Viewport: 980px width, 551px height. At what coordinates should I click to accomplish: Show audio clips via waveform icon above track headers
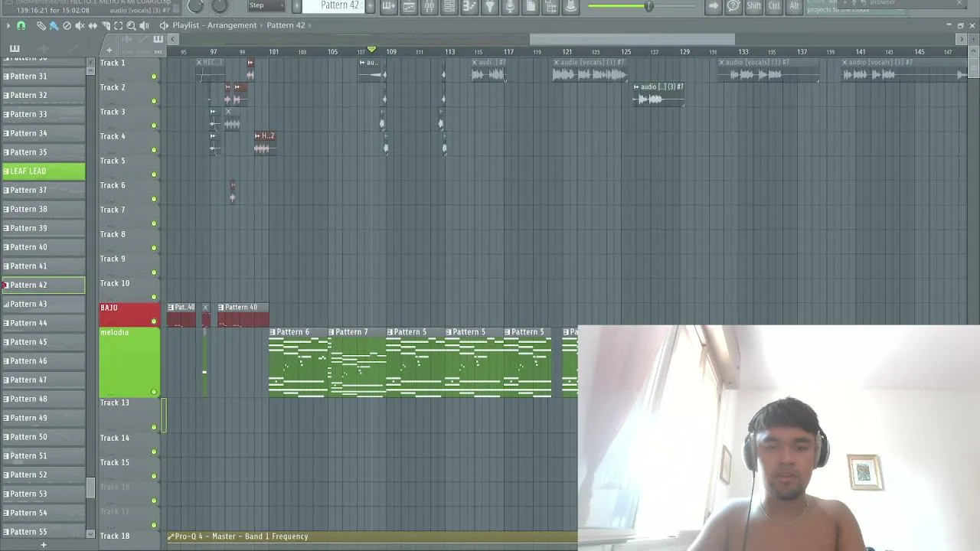[x=127, y=39]
